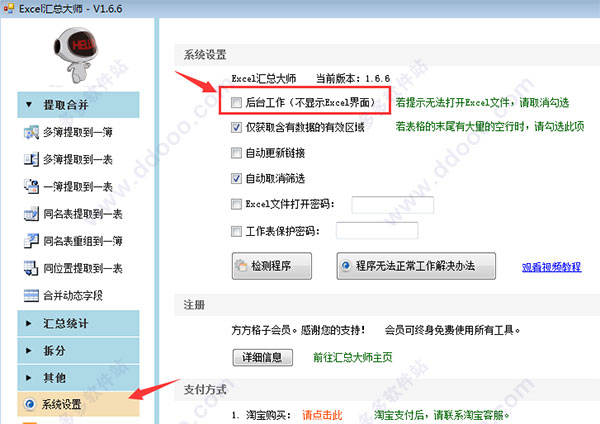Click the 多簿提取到一簿 icon
Screen dimensions: 600x424
click(31, 132)
